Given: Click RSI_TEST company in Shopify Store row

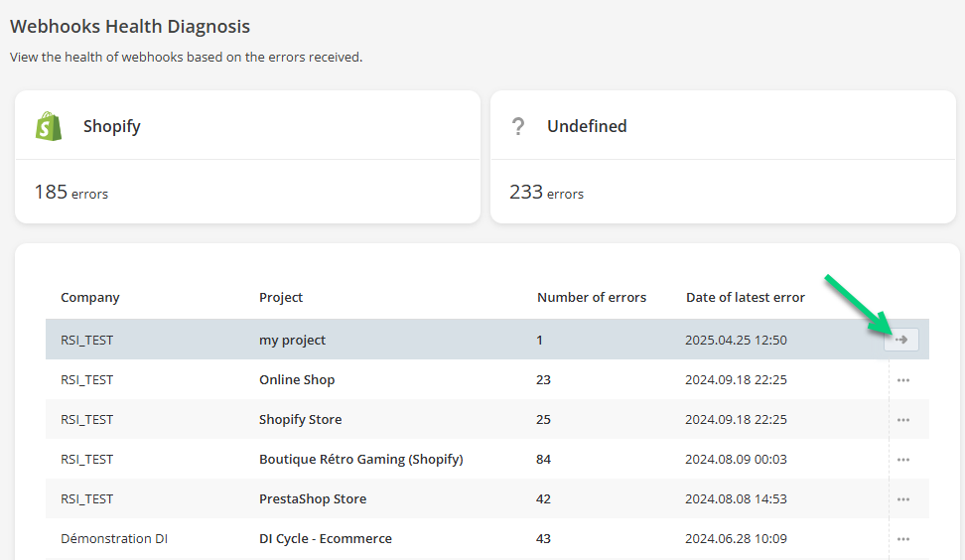Looking at the screenshot, I should coord(86,419).
